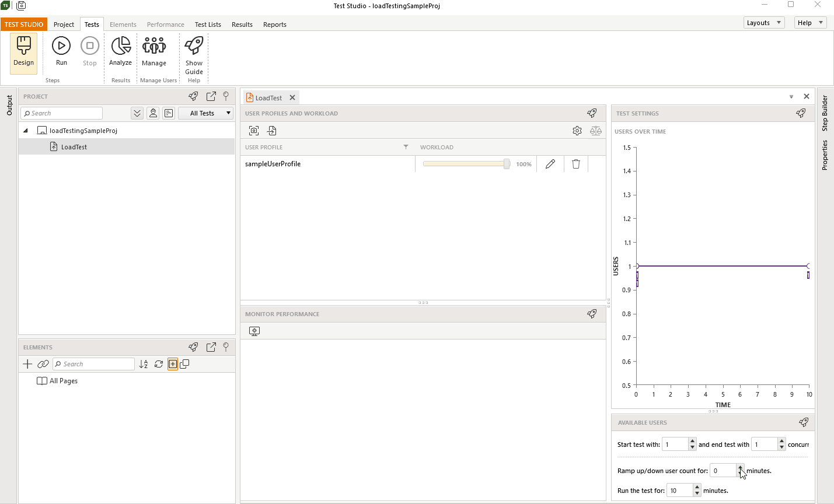Open the Show Guide rocket icon

pyautogui.click(x=193, y=52)
